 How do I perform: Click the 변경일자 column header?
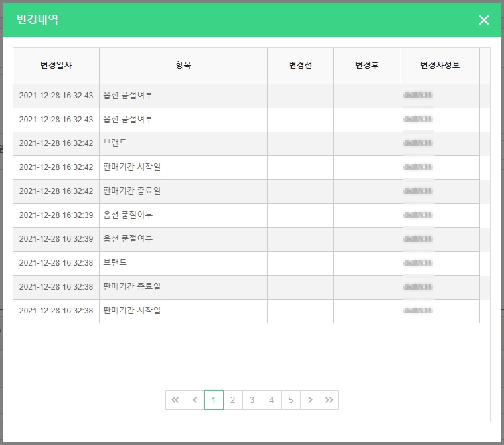[x=56, y=66]
